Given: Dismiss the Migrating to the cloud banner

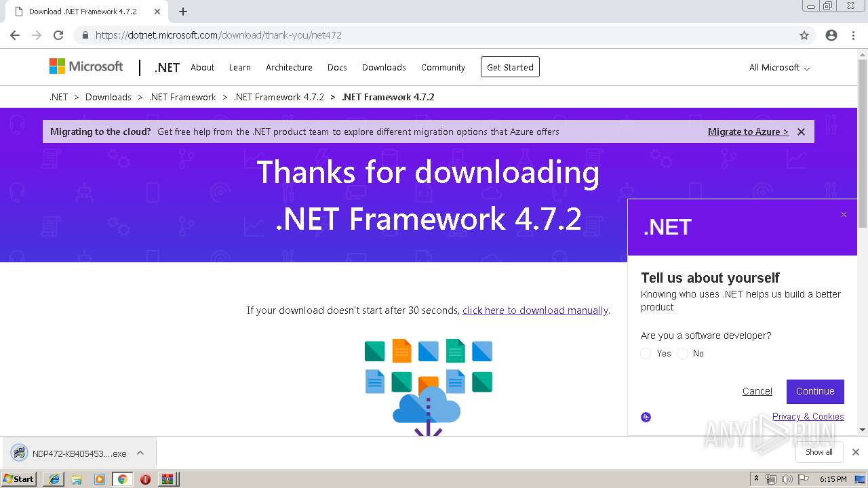Looking at the screenshot, I should coord(801,131).
